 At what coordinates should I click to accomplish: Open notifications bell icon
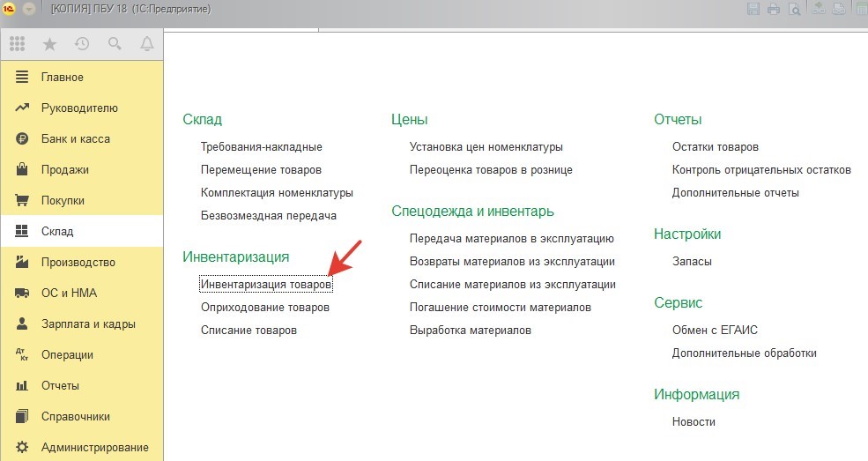click(x=147, y=43)
